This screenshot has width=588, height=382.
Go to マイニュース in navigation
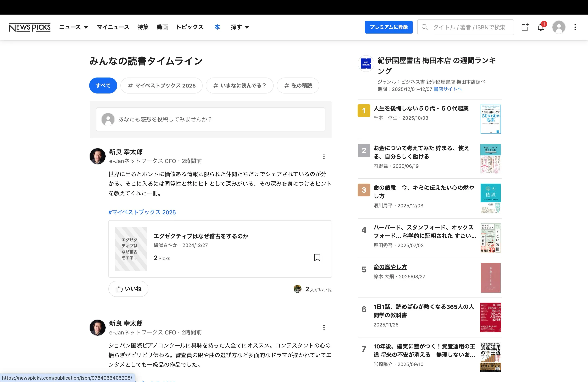click(113, 27)
